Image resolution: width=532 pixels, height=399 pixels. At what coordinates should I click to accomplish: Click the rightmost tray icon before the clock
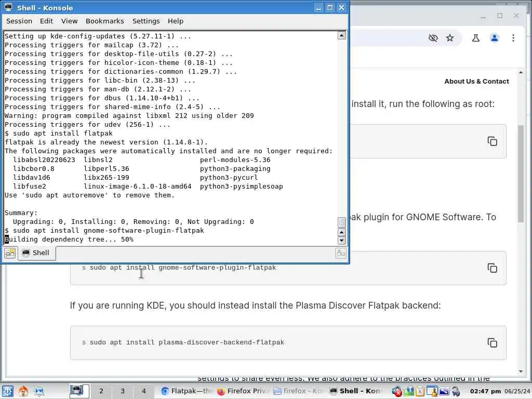(x=456, y=391)
